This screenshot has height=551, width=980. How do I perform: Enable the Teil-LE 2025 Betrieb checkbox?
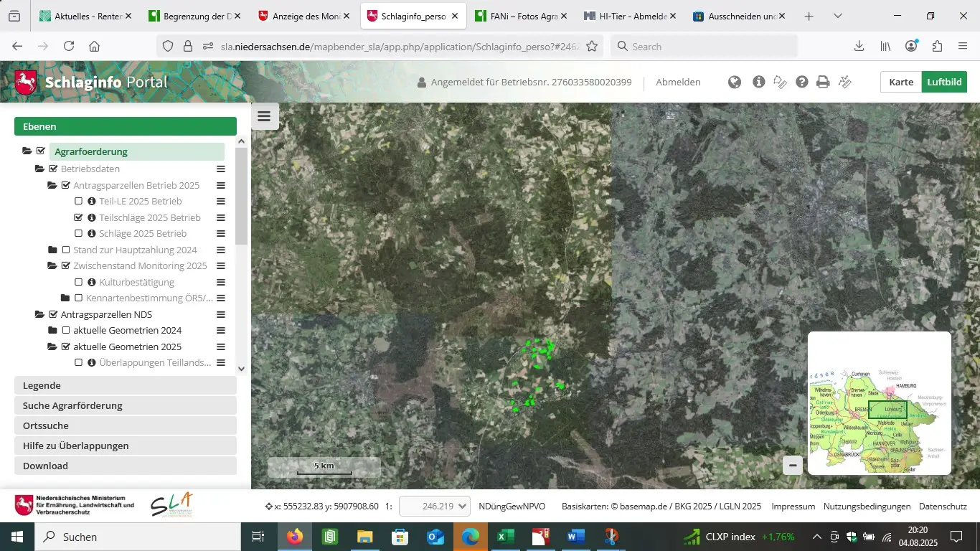click(x=79, y=202)
